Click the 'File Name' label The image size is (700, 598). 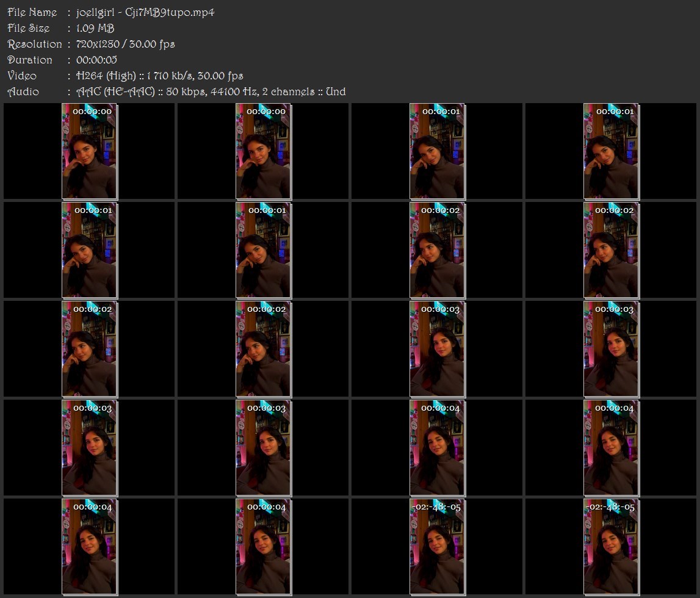pos(32,12)
